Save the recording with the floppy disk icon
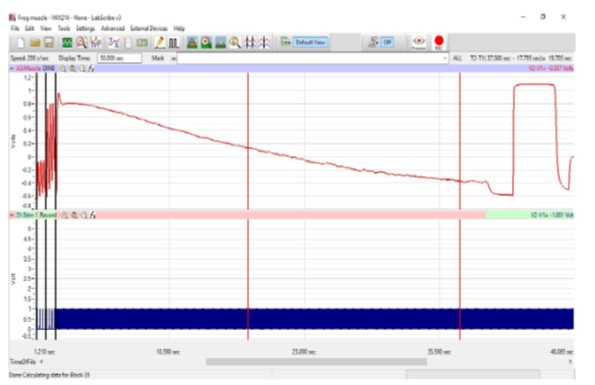595x385 pixels. pos(49,42)
